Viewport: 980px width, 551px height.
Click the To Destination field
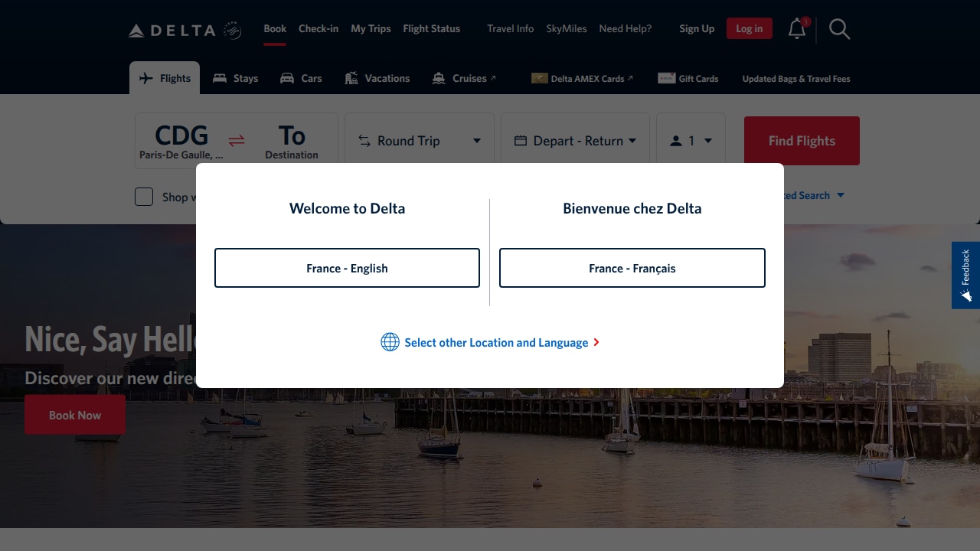click(x=292, y=142)
